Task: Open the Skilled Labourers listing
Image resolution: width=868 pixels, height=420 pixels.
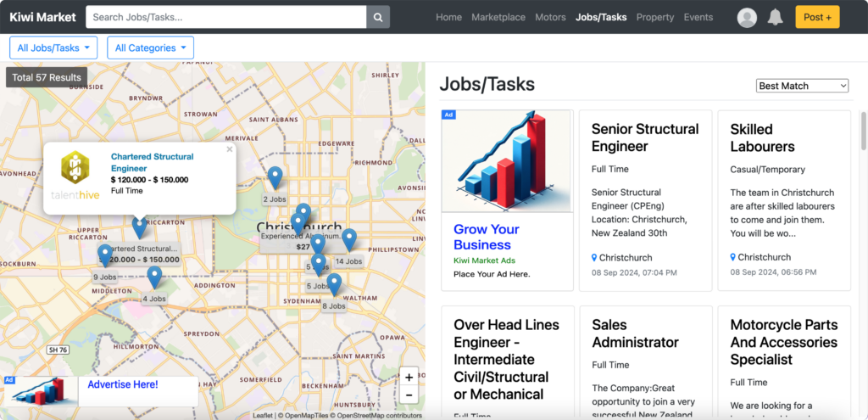Action: pyautogui.click(x=762, y=137)
